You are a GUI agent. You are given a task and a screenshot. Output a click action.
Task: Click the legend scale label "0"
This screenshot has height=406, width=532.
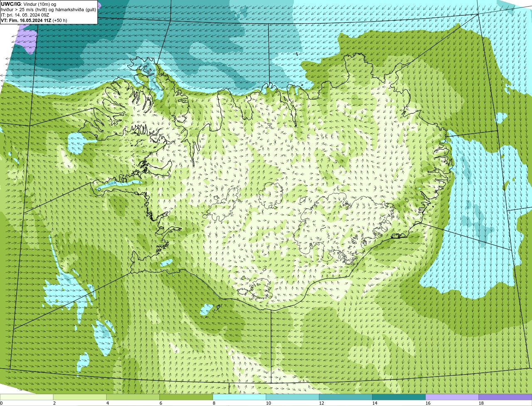point(1,403)
